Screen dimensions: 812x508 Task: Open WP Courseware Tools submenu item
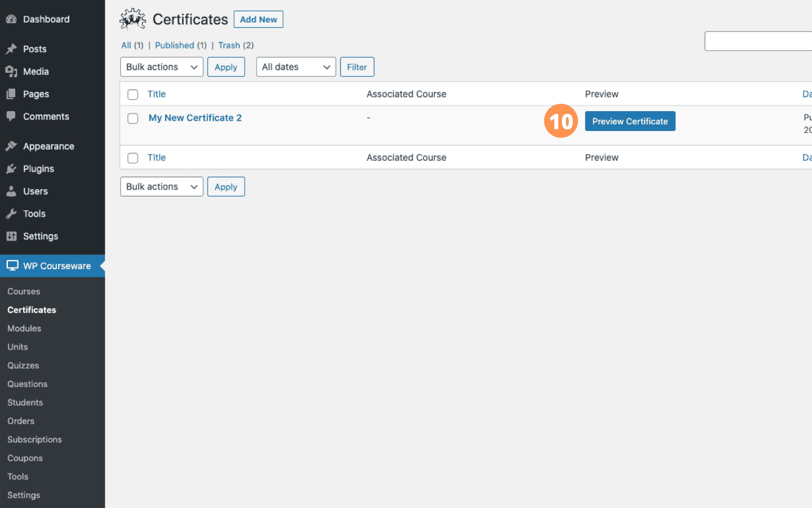17,477
